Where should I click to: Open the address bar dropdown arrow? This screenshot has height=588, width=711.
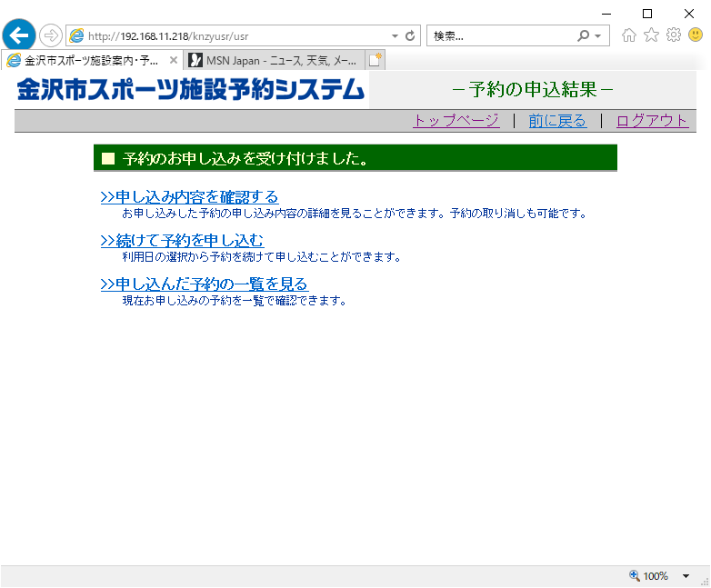point(395,35)
